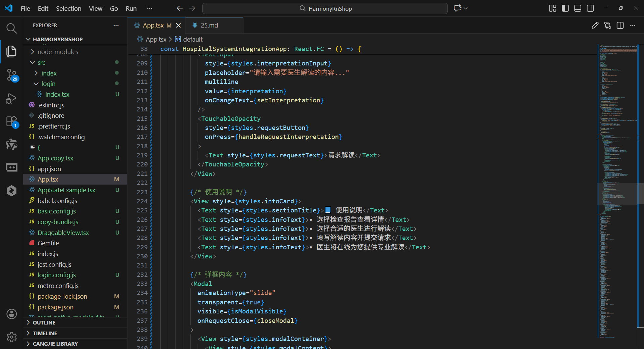644x349 pixels.
Task: Open the Search view in activity bar
Action: (11, 28)
